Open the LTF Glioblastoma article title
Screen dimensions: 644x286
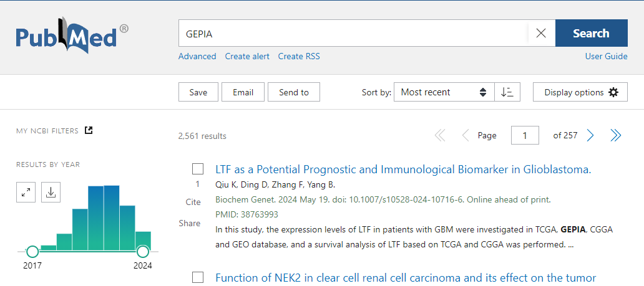pos(403,169)
